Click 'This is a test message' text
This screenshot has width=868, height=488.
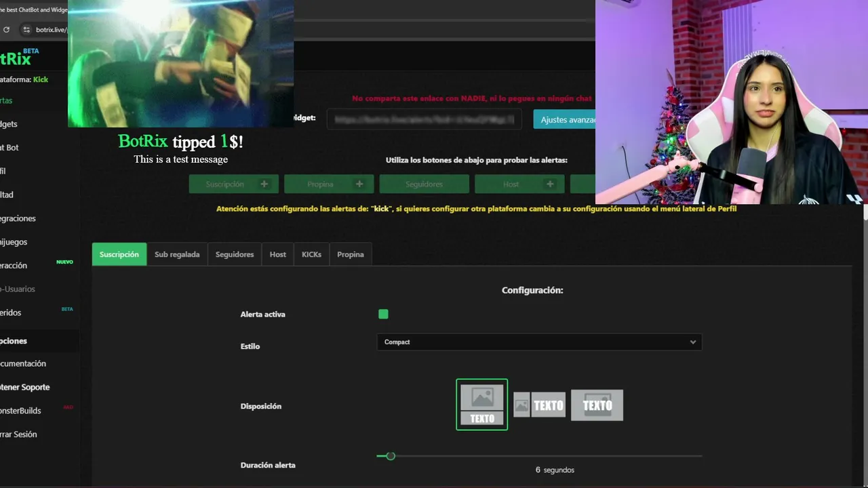point(180,159)
